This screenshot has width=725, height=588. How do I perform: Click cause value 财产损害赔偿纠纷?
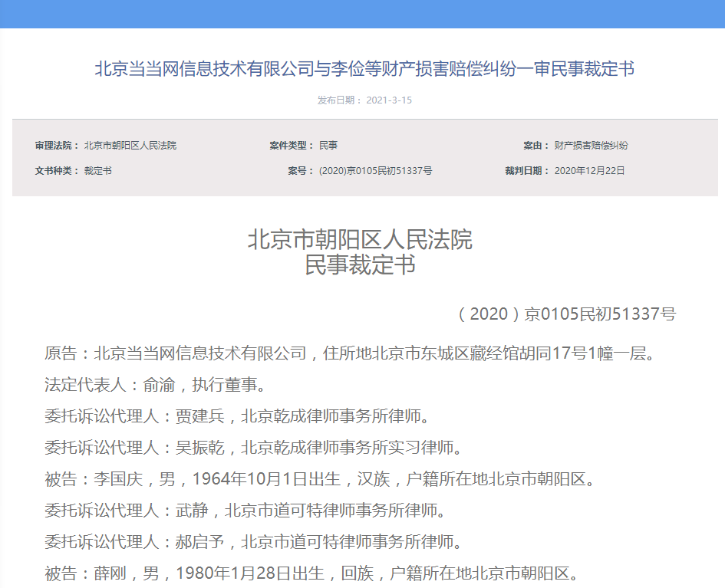pos(591,146)
